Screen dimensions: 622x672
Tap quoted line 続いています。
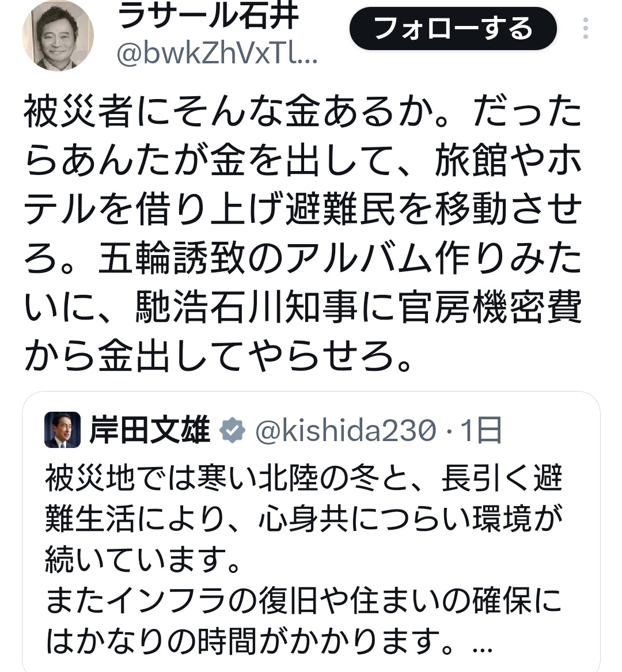[143, 560]
